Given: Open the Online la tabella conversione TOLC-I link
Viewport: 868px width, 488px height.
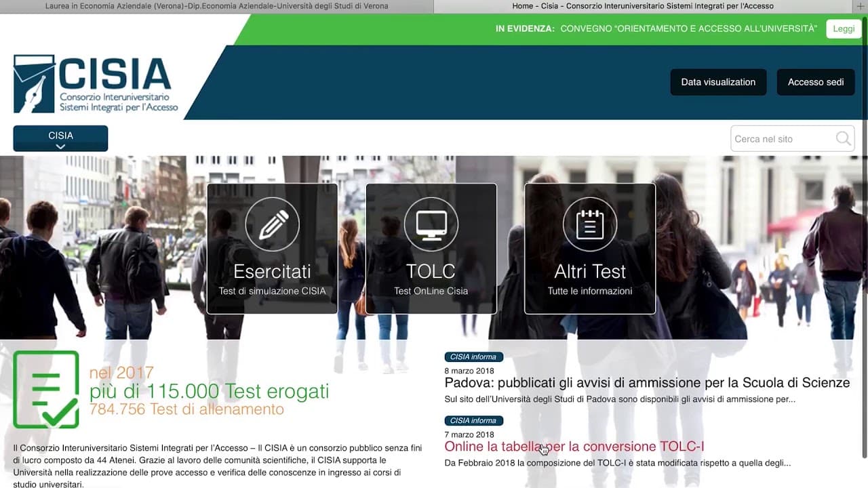Looking at the screenshot, I should 574,447.
